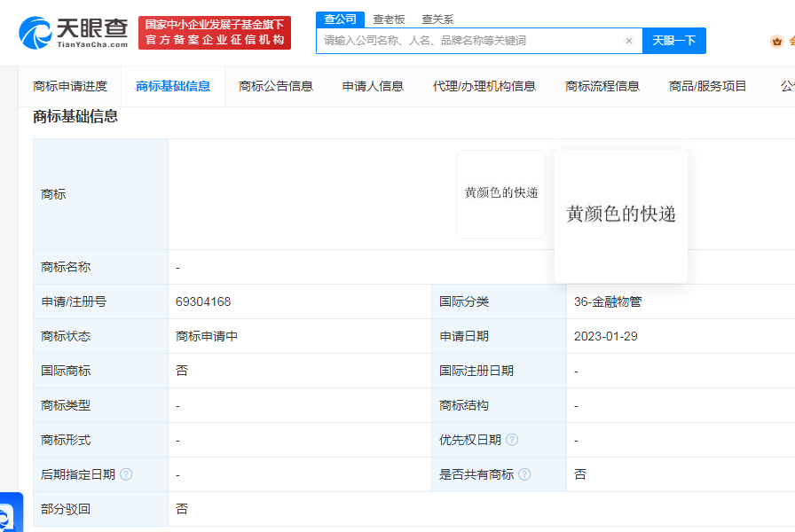The height and width of the screenshot is (532, 795).
Task: View the 商标流程信息 tab
Action: (602, 86)
